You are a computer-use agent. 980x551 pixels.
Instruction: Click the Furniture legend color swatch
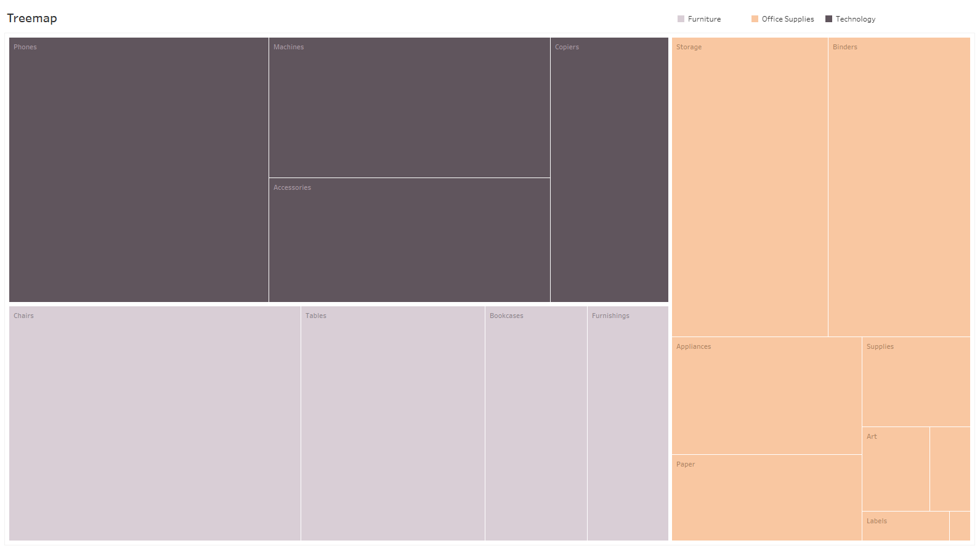(x=681, y=19)
